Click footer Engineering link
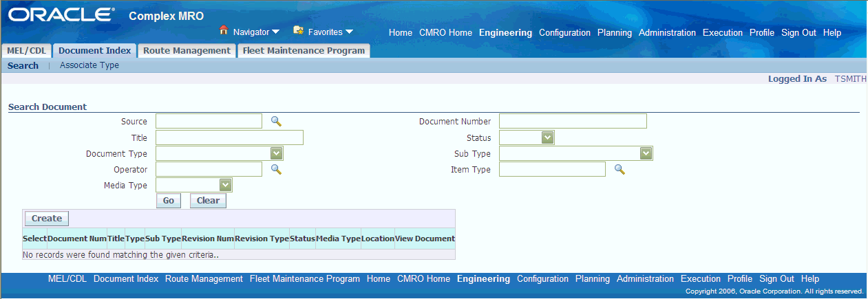This screenshot has height=299, width=868. pos(483,279)
